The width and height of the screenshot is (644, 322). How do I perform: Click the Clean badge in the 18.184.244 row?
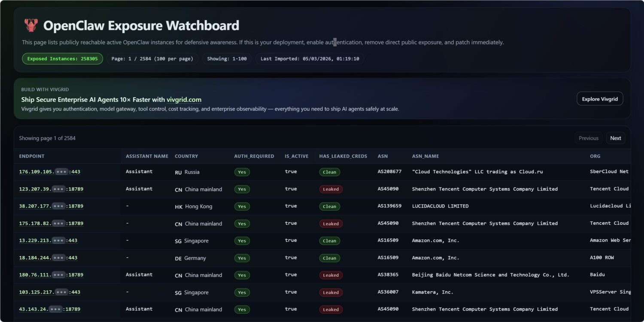pyautogui.click(x=330, y=258)
